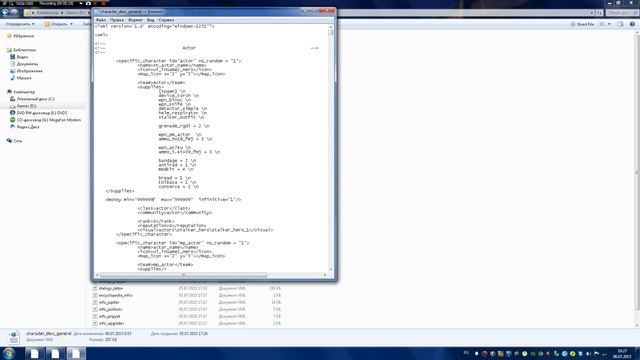The image size is (640, 360).
Task: Open Локальный диск (C:) drive
Action: [x=36, y=99]
